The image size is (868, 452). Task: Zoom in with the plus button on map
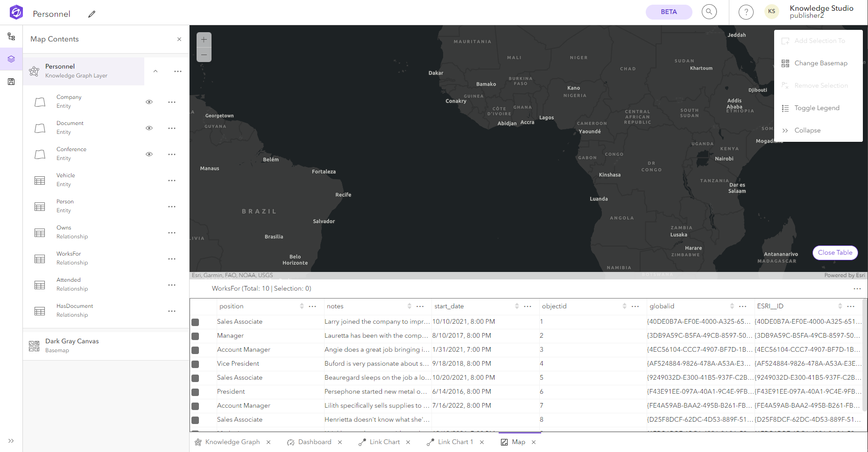[204, 40]
